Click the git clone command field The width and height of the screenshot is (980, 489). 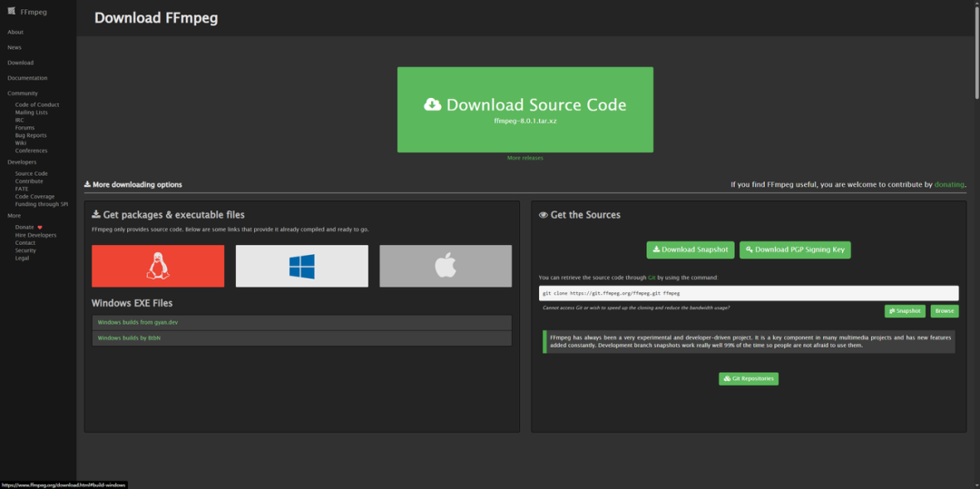(x=749, y=293)
